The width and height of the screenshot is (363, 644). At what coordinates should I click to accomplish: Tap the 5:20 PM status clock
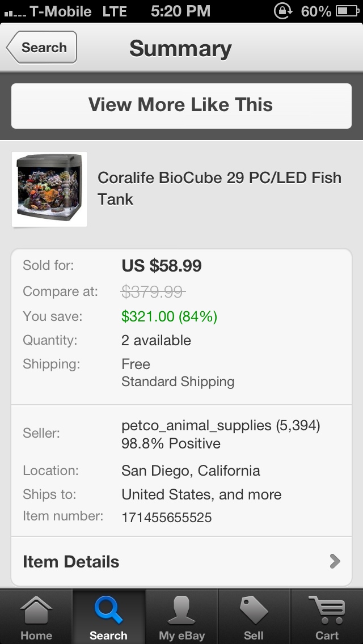coord(180,11)
